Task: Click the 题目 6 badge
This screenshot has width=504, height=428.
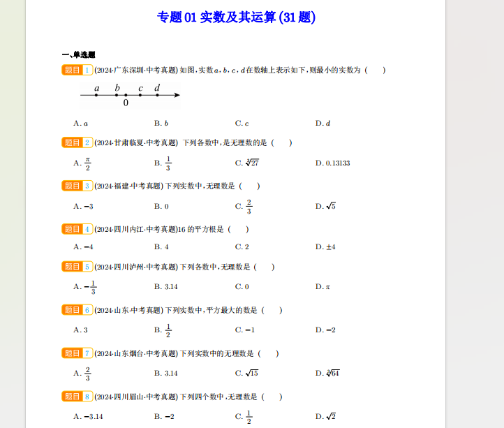Action: click(x=77, y=310)
